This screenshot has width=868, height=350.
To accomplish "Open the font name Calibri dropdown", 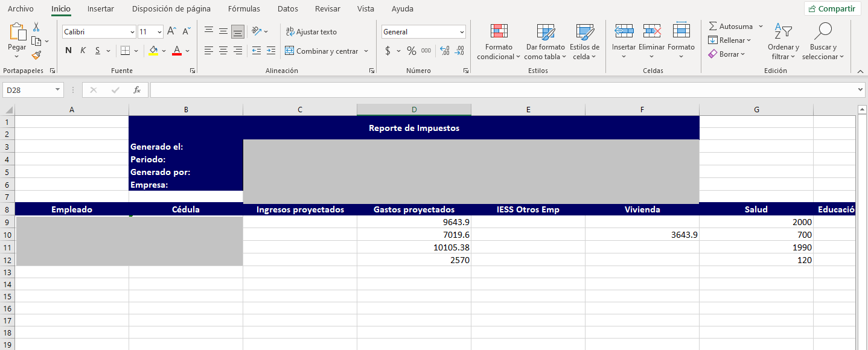I will pos(133,32).
